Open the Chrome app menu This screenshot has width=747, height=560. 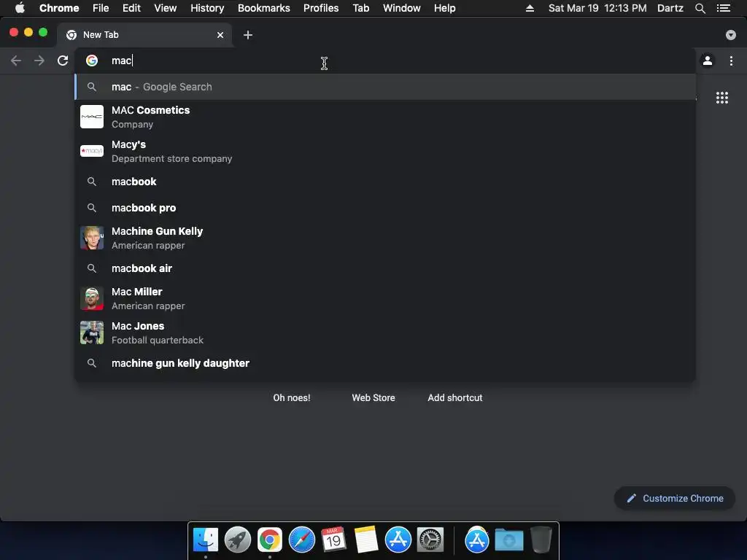[59, 8]
